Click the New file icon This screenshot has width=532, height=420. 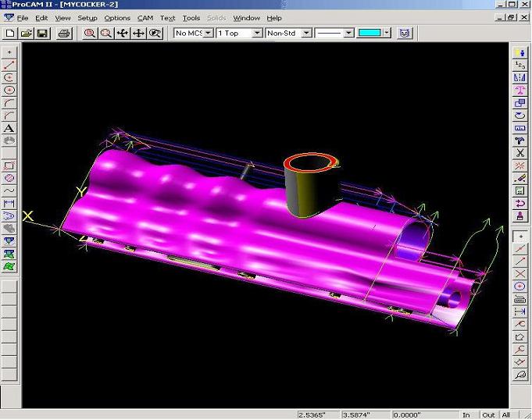point(10,33)
